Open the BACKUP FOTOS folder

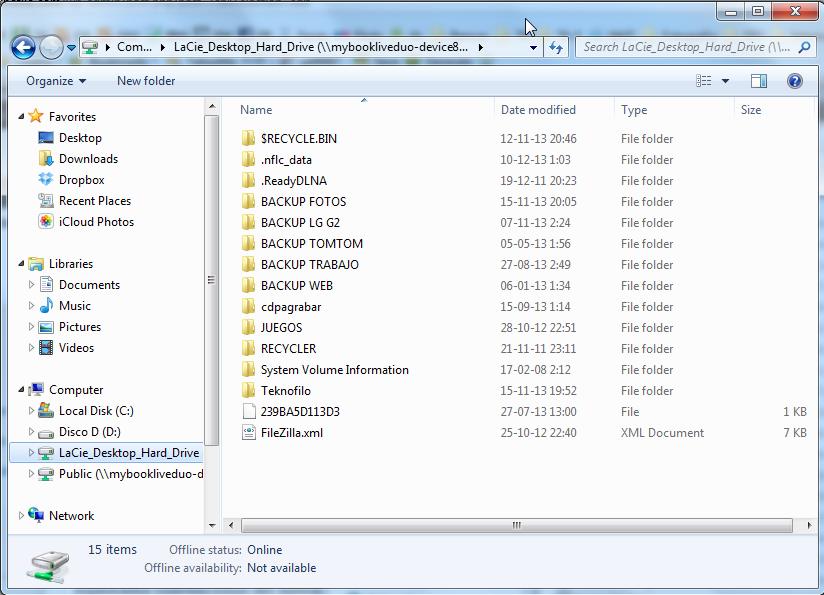303,202
